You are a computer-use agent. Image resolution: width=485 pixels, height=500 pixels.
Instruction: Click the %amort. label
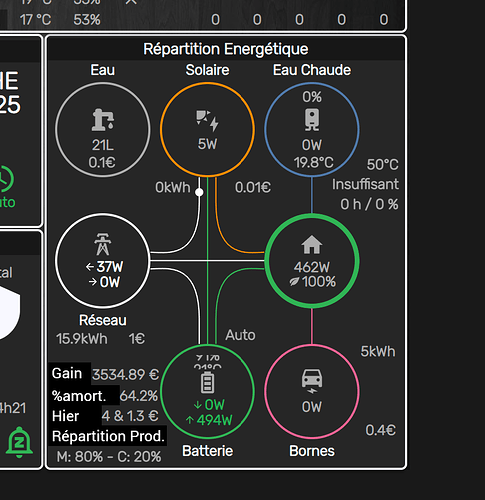pyautogui.click(x=79, y=396)
